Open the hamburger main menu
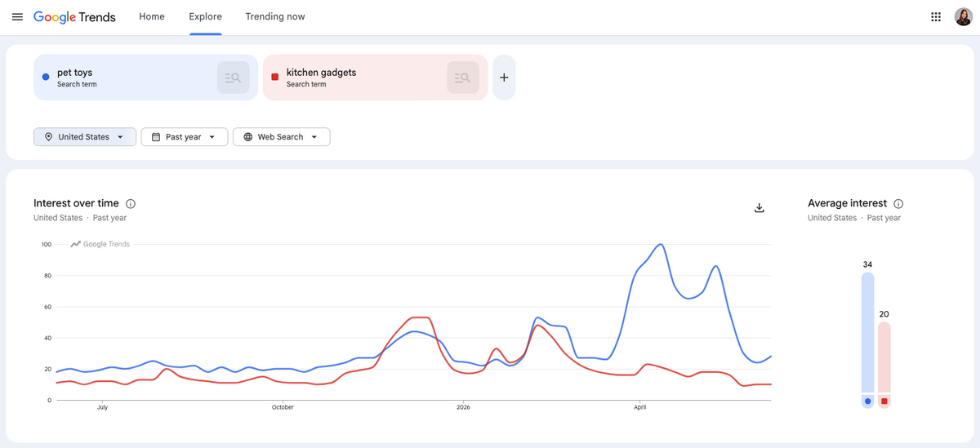Image resolution: width=980 pixels, height=448 pixels. pyautogui.click(x=17, y=17)
